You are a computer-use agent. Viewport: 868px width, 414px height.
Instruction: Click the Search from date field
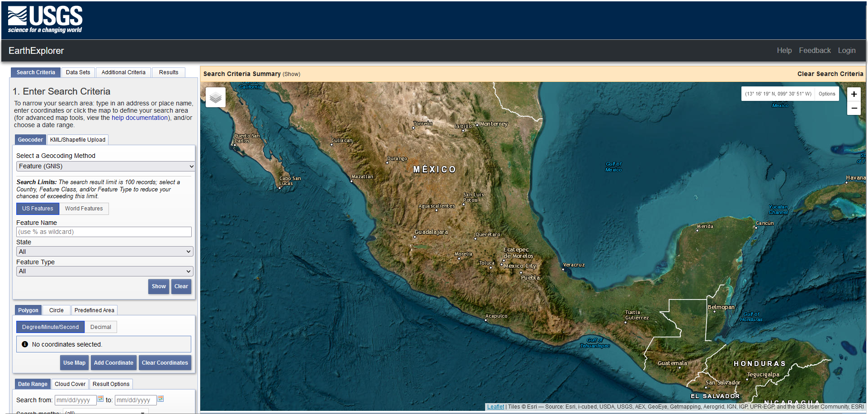75,400
